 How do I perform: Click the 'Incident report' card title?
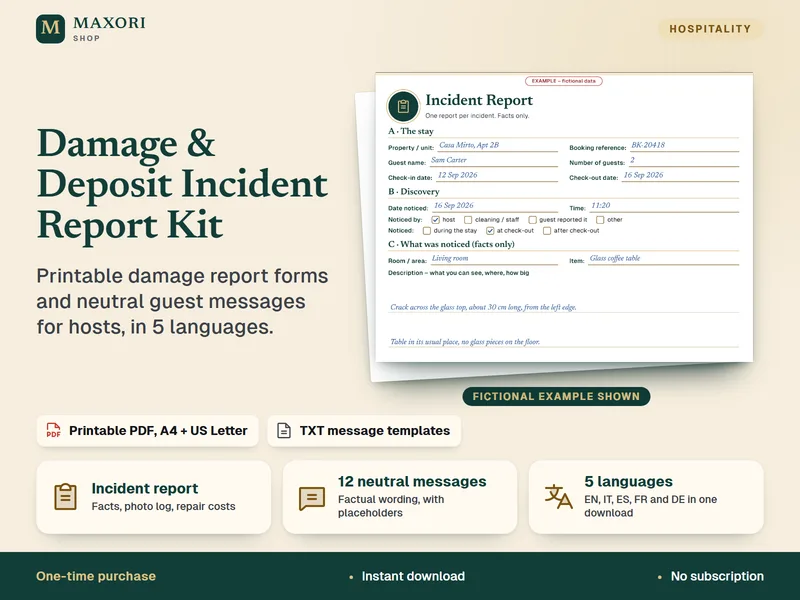(x=145, y=488)
